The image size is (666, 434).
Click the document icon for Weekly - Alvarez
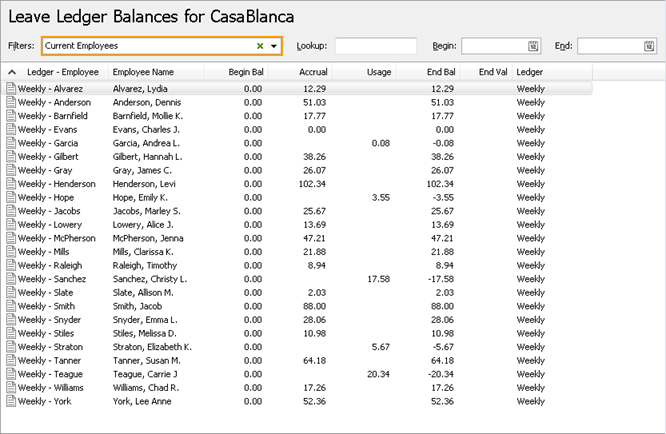coord(12,89)
